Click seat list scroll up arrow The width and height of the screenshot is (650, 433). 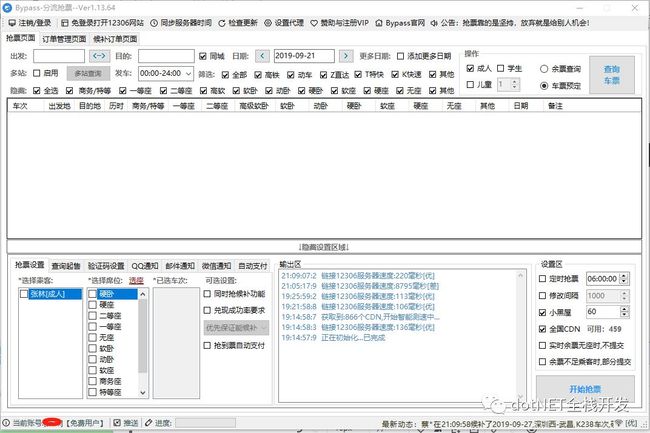click(143, 294)
